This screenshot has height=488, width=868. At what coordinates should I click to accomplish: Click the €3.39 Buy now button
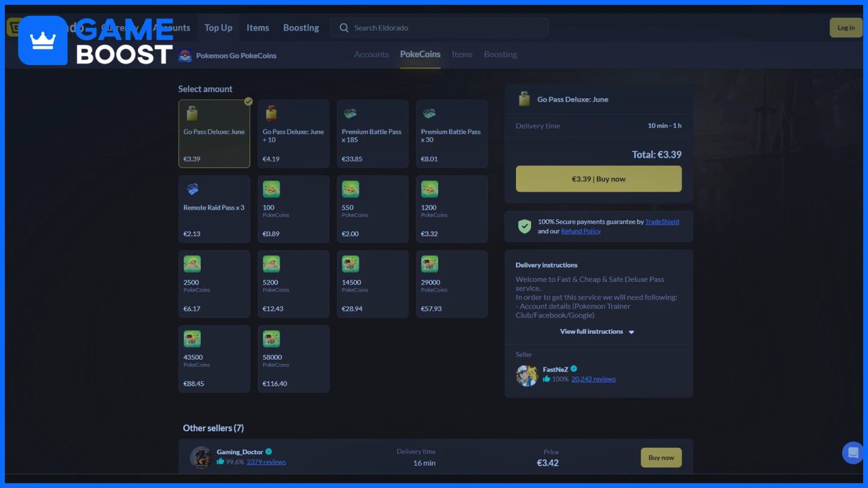[599, 179]
